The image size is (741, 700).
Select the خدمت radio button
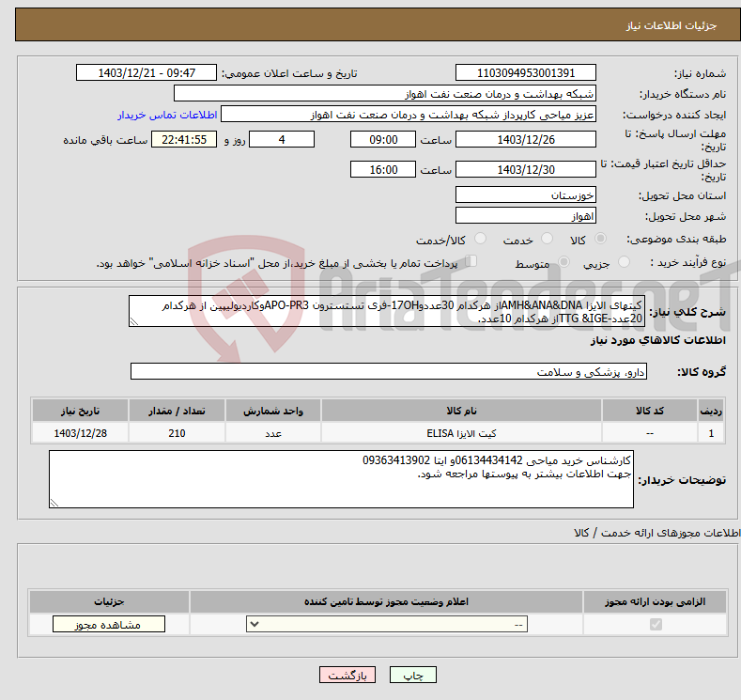(x=547, y=239)
